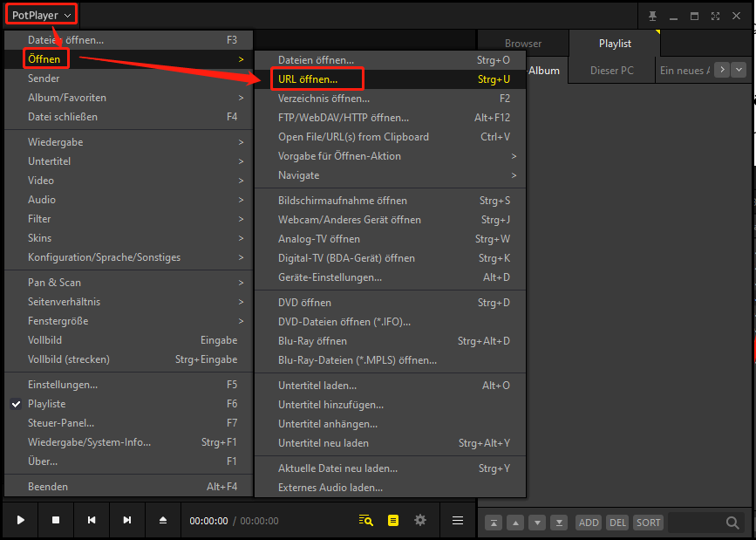Expand the Skins submenu

(128, 238)
